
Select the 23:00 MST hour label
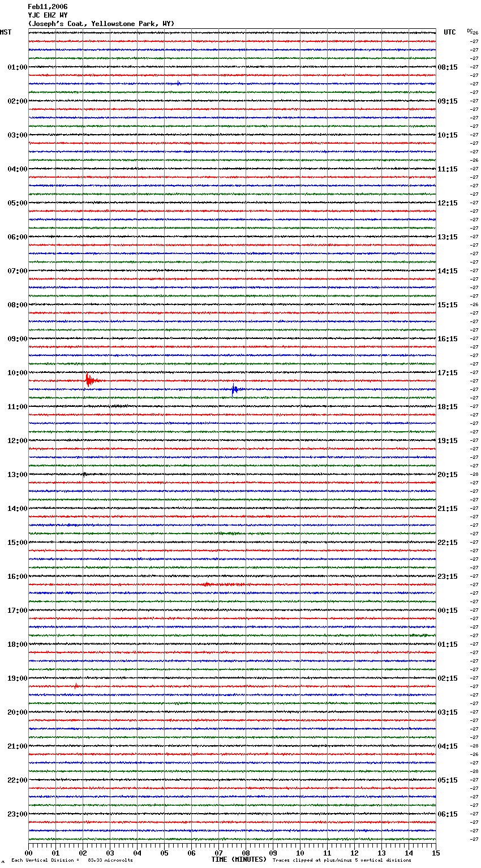(x=17, y=814)
